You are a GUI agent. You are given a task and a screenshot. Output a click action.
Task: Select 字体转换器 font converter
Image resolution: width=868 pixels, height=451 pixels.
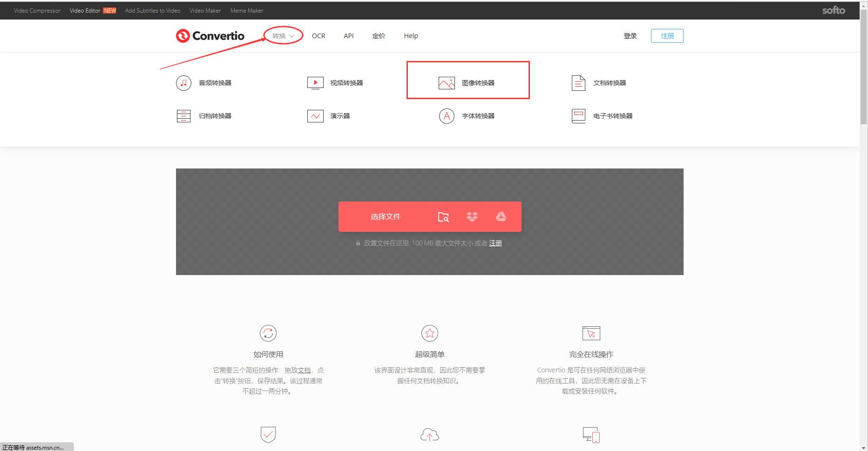click(x=478, y=116)
